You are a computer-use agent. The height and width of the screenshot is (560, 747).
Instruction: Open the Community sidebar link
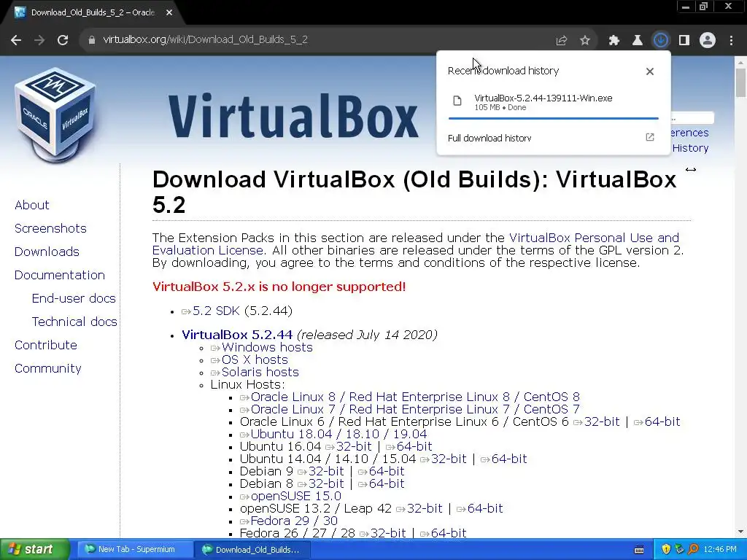(x=47, y=368)
